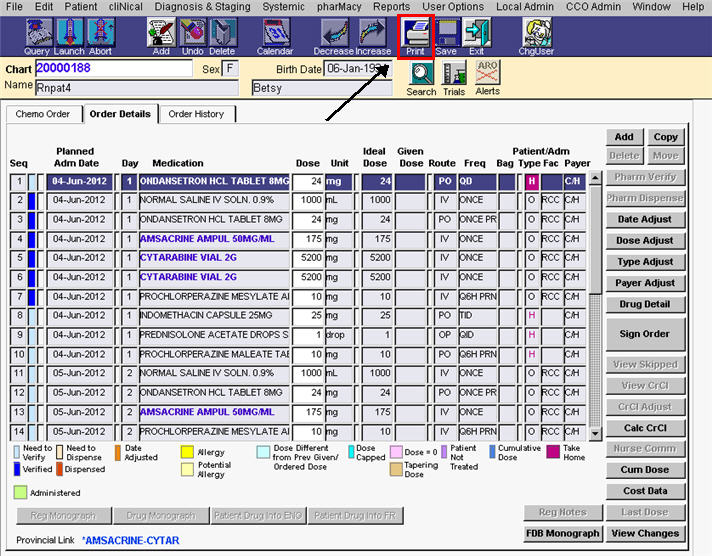Screen dimensions: 712x556
Task: Click the Date Adjust button
Action: tap(645, 219)
